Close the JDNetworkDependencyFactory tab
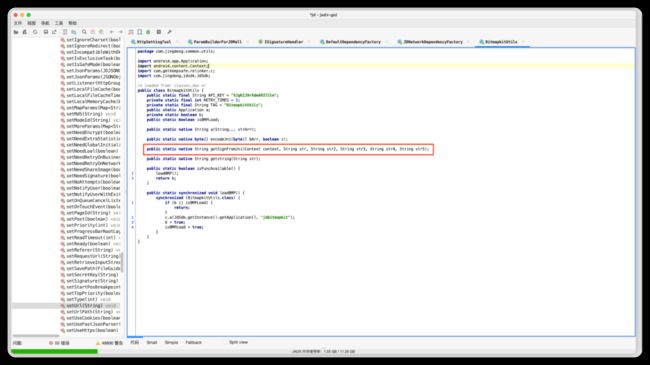Image resolution: width=650 pixels, height=365 pixels. point(468,42)
